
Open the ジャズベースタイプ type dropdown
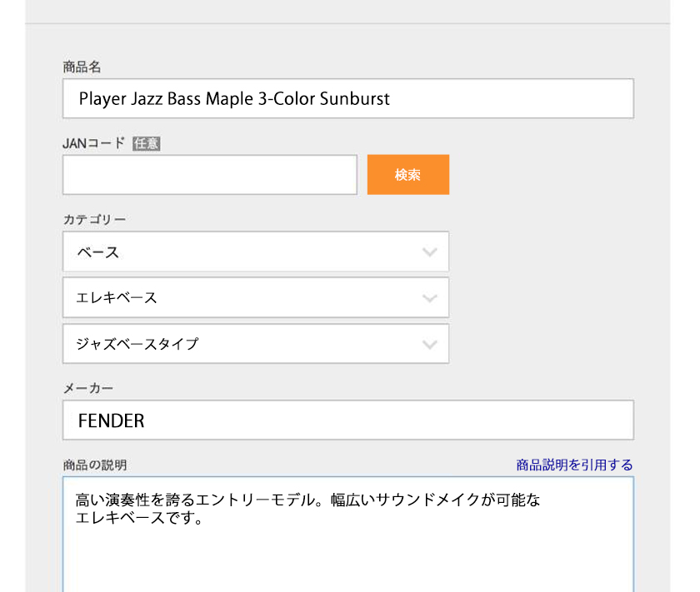click(255, 343)
